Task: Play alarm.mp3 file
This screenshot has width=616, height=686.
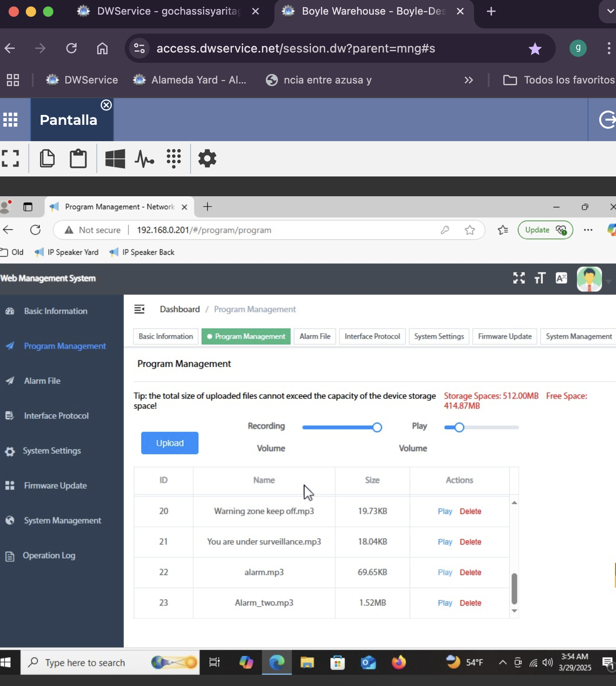Action: click(x=445, y=572)
